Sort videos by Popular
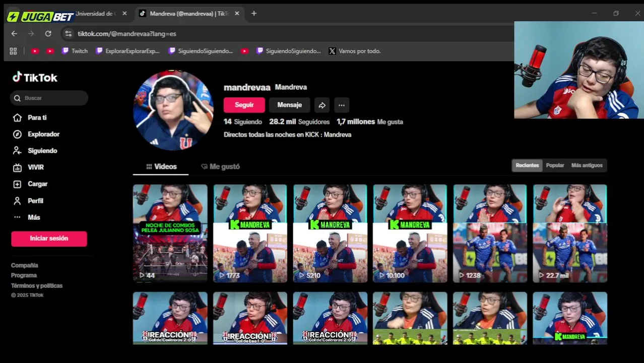Image resolution: width=644 pixels, height=363 pixels. point(555,165)
